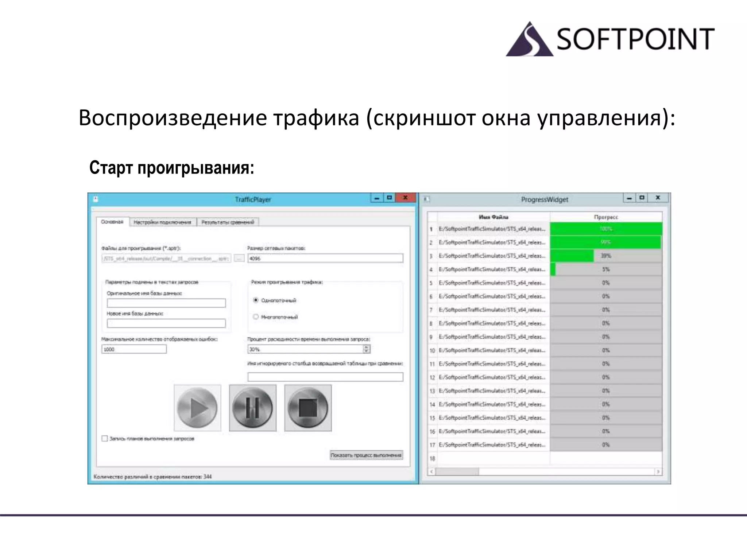Maximize the TrafficPlayer window
The image size is (747, 560).
click(x=389, y=198)
